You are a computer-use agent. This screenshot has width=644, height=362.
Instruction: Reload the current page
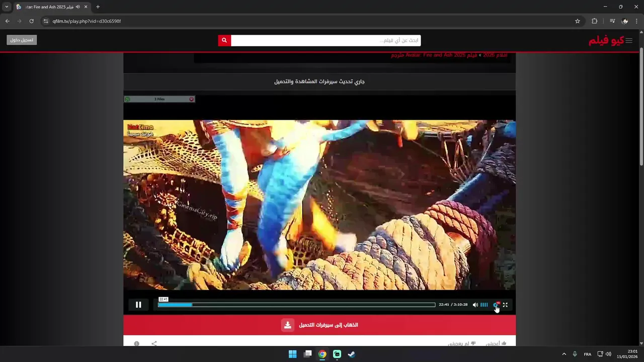tap(31, 21)
